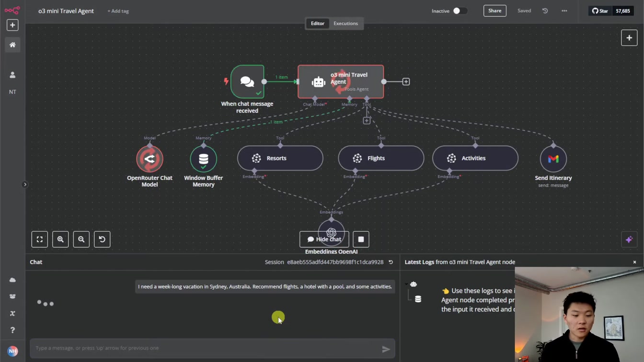Open the AI assistant sparkle button
644x362 pixels.
pos(629,239)
